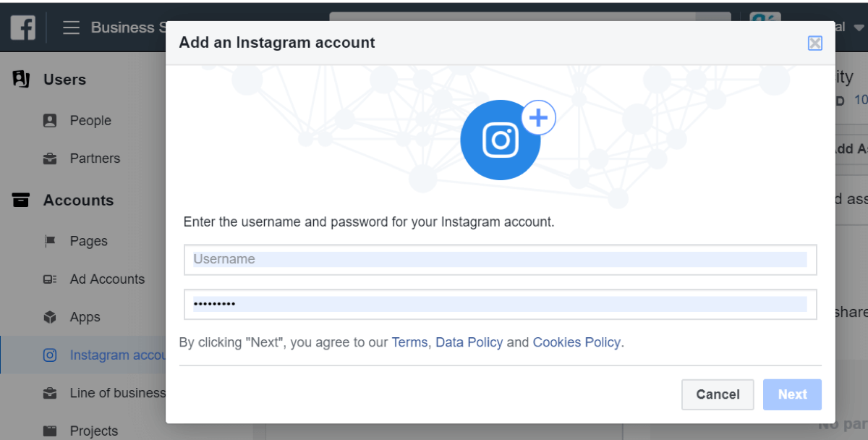The image size is (868, 440).
Task: Click the Ad Accounts icon
Action: click(x=50, y=279)
